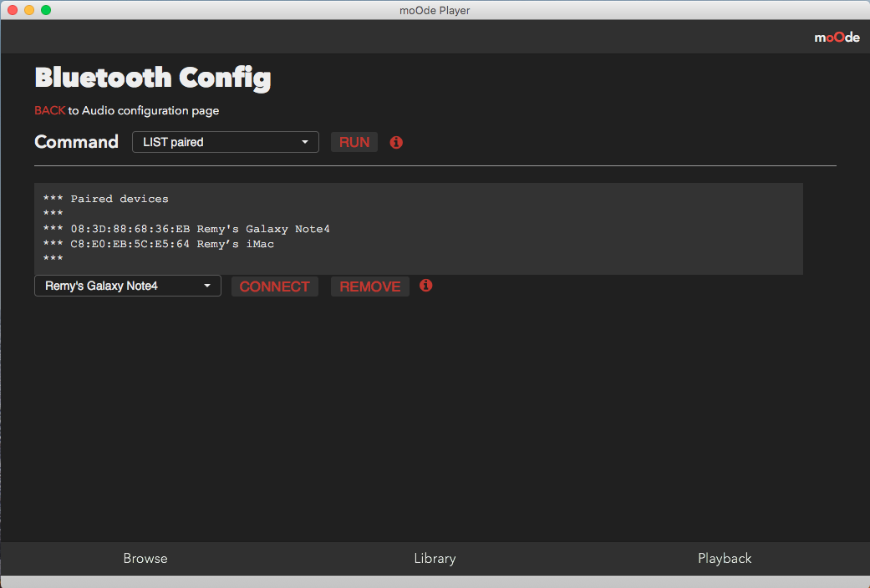This screenshot has height=588, width=870.
Task: Click the info icon beside REMOVE button
Action: [x=425, y=285]
